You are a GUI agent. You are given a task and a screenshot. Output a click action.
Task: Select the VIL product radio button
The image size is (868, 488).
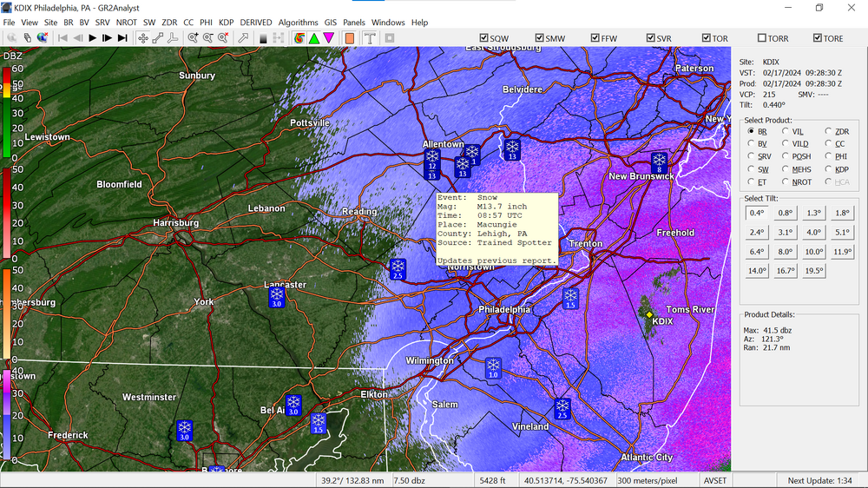coord(785,131)
